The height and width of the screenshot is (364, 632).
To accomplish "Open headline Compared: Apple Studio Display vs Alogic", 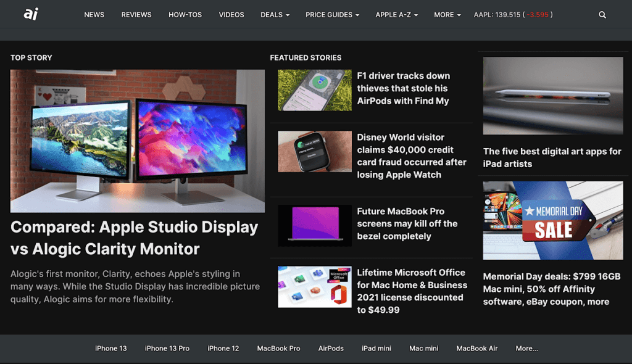I will click(134, 238).
